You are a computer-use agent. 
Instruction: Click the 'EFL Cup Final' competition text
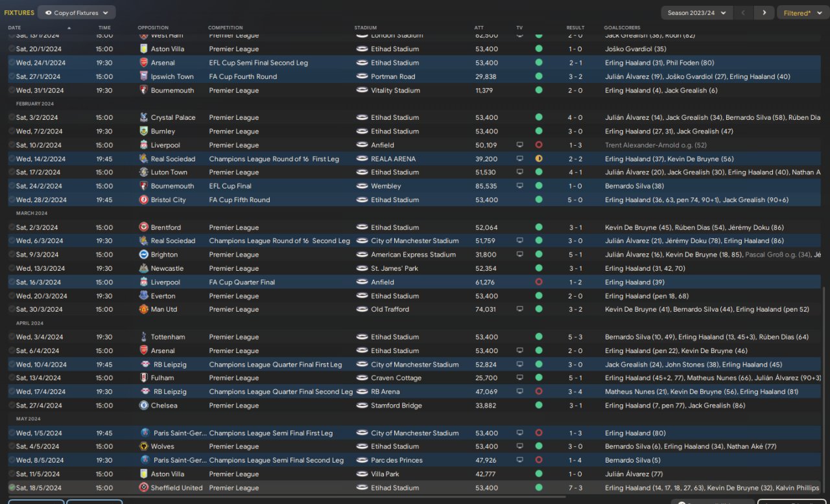(x=230, y=186)
